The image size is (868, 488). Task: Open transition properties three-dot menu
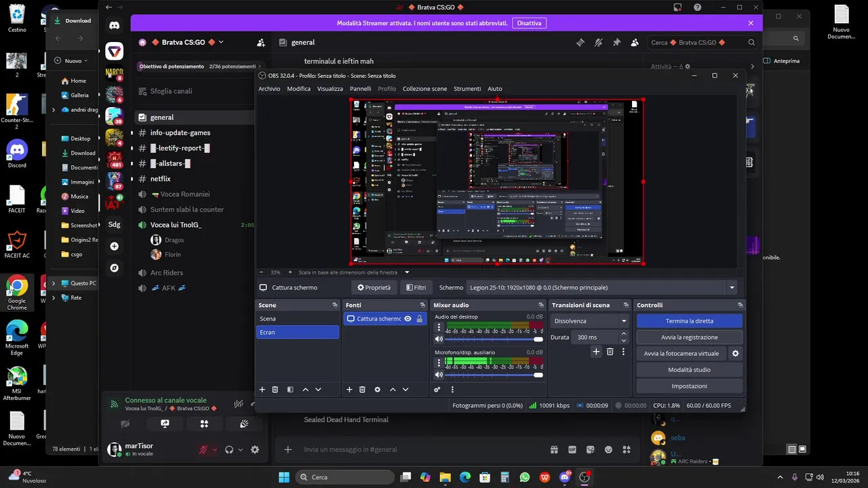tap(623, 352)
